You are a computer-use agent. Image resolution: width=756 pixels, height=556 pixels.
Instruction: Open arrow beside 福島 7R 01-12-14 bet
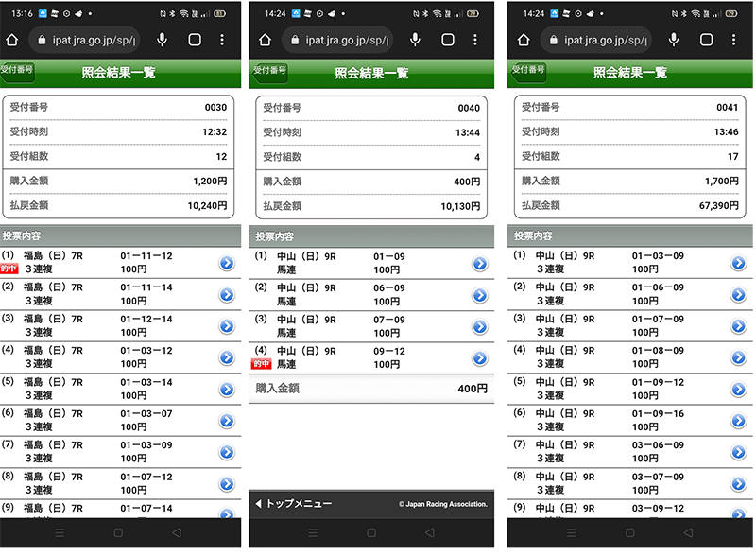226,326
